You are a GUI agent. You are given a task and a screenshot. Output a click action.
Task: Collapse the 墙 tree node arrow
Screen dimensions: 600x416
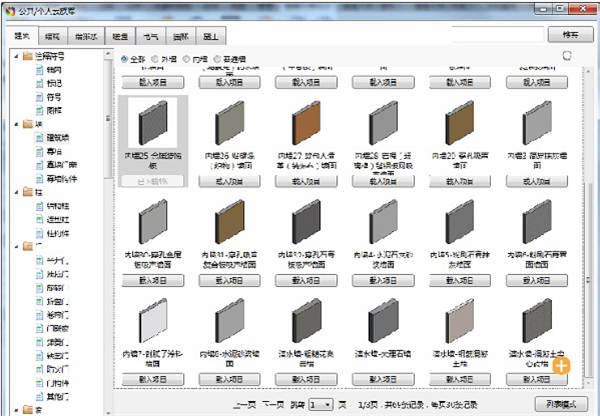(15, 123)
